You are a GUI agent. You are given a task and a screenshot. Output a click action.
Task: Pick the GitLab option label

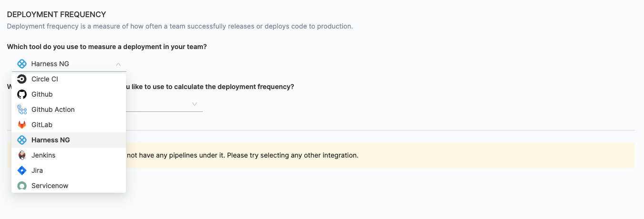[x=42, y=125]
